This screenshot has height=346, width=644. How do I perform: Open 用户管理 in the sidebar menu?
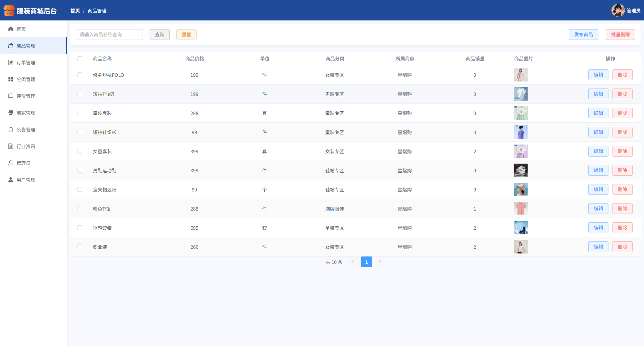point(26,180)
